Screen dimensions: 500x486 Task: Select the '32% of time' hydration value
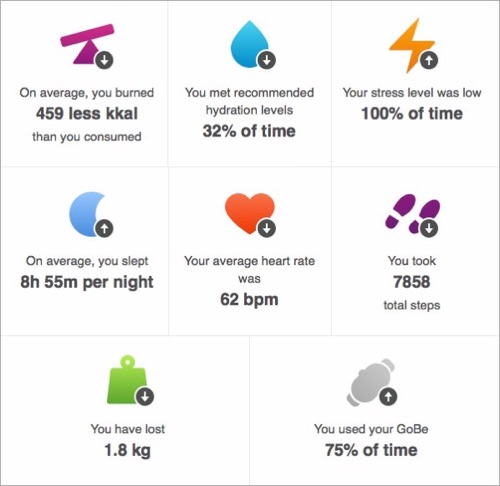(x=249, y=131)
